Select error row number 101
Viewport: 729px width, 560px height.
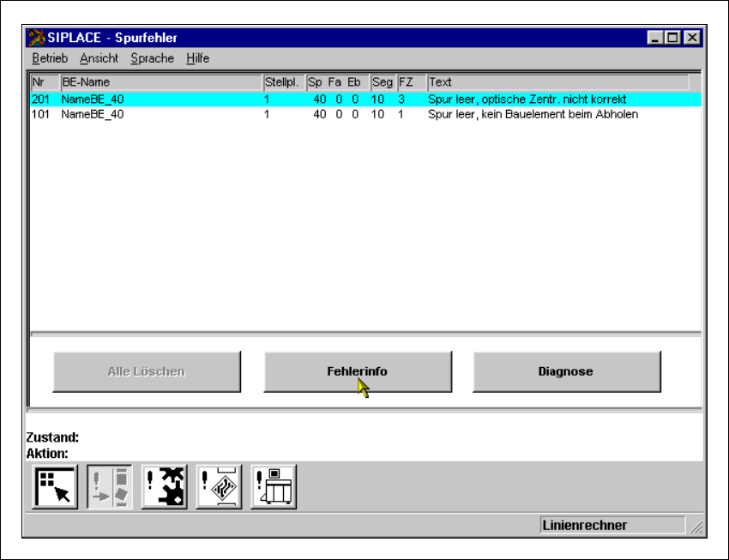pos(365,114)
